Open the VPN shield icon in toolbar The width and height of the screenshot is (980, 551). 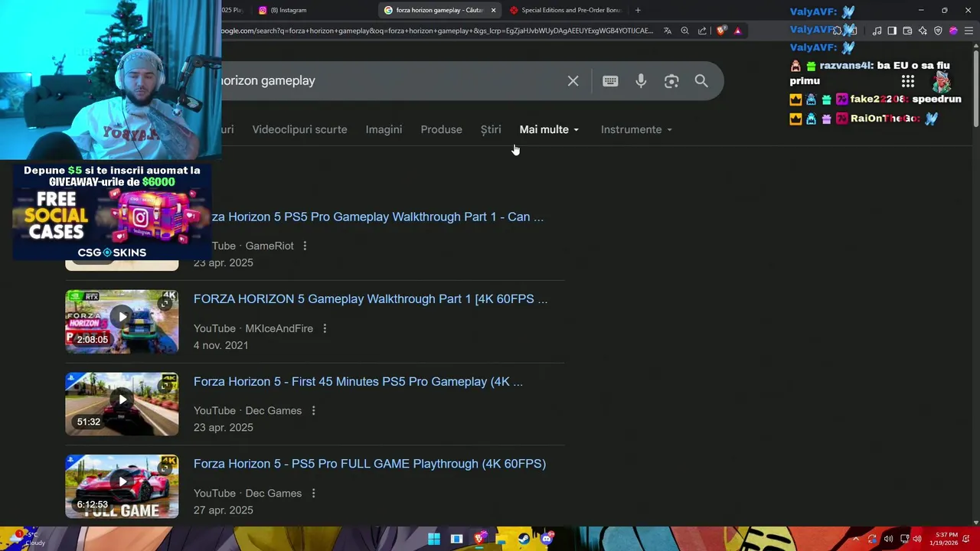tap(938, 31)
